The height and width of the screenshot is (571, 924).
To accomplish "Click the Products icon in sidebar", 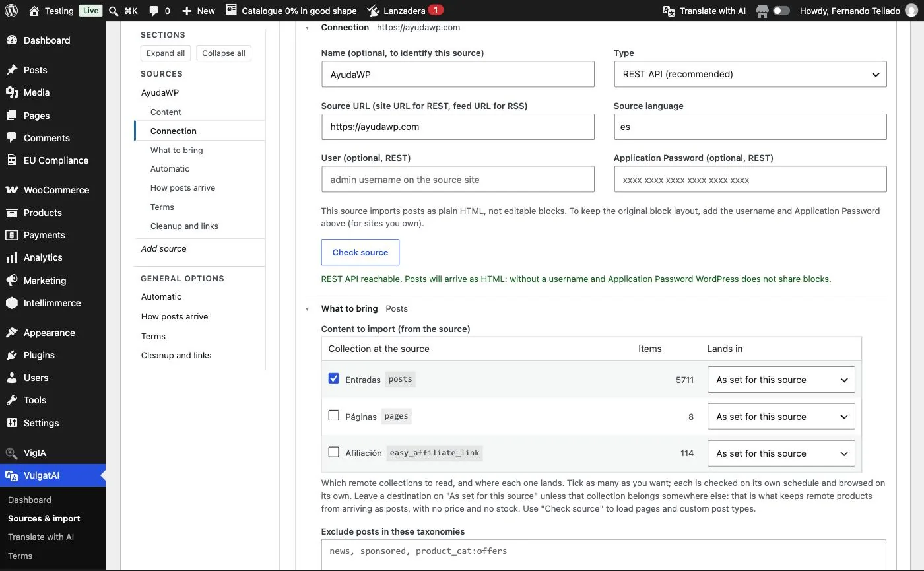I will pyautogui.click(x=12, y=213).
